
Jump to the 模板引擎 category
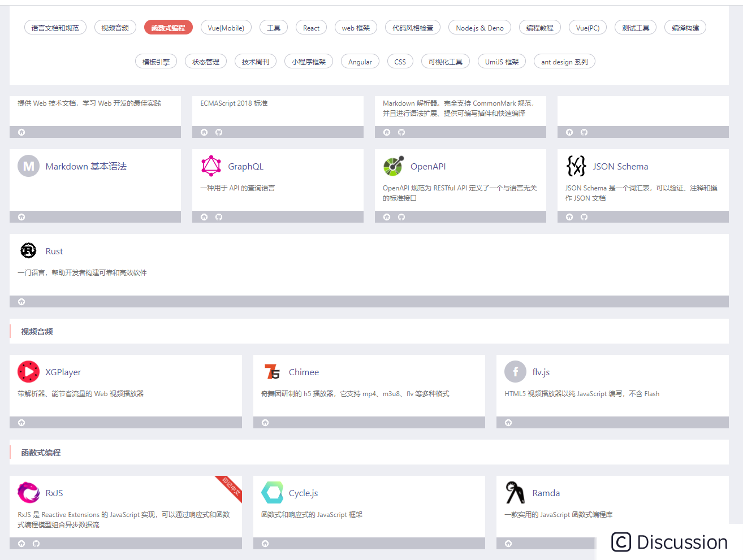[156, 62]
